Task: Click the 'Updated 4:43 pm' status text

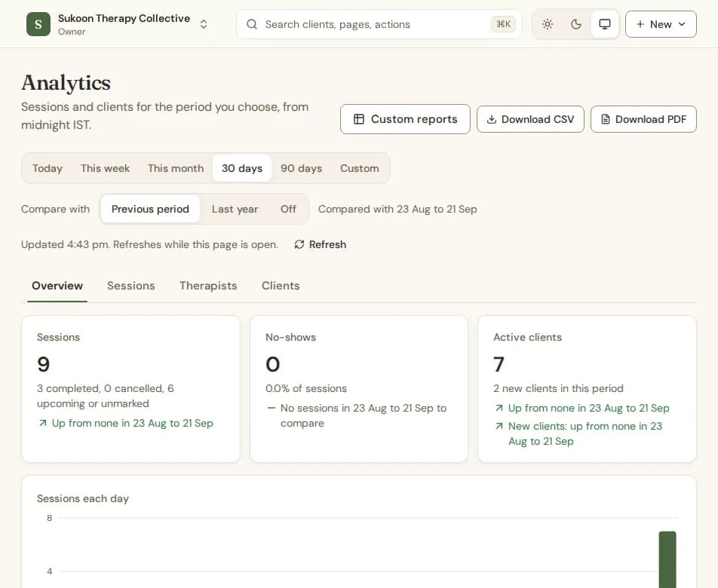Action: (x=150, y=244)
